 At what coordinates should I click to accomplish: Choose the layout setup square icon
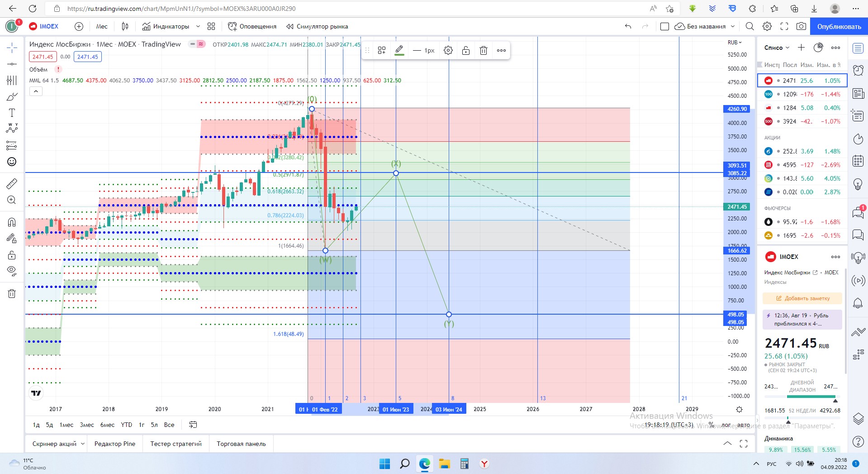tap(664, 26)
